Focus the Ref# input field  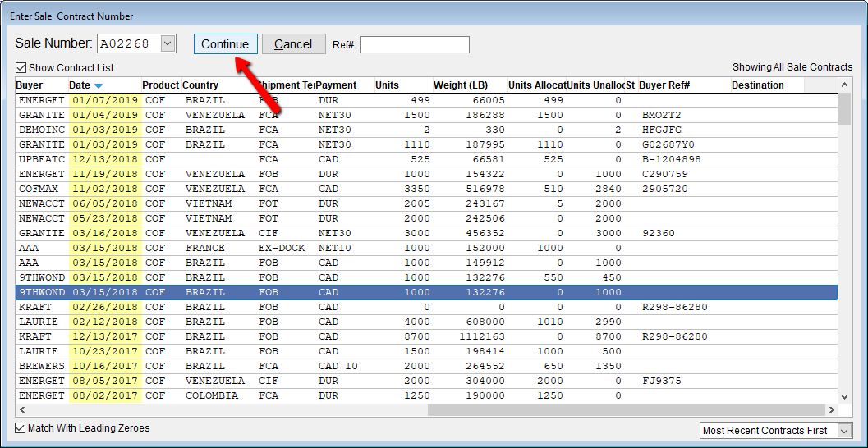[415, 44]
